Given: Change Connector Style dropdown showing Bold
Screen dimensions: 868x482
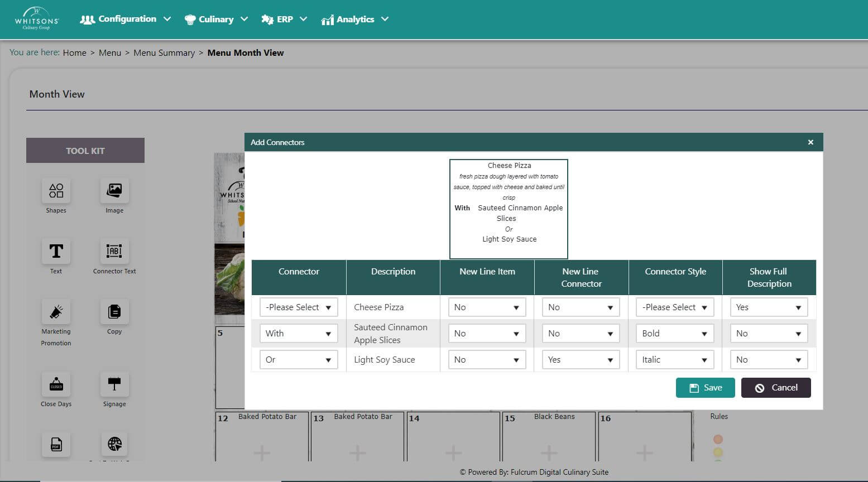Looking at the screenshot, I should [675, 334].
